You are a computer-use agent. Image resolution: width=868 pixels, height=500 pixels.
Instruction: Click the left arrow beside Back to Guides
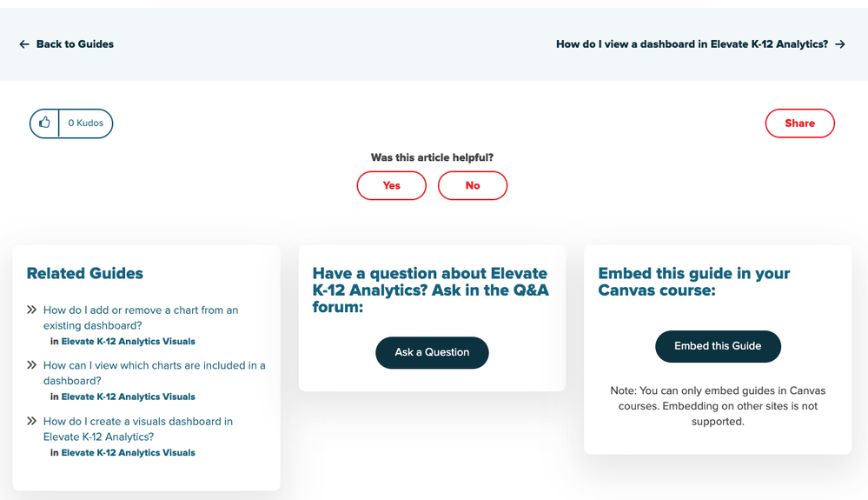click(24, 44)
